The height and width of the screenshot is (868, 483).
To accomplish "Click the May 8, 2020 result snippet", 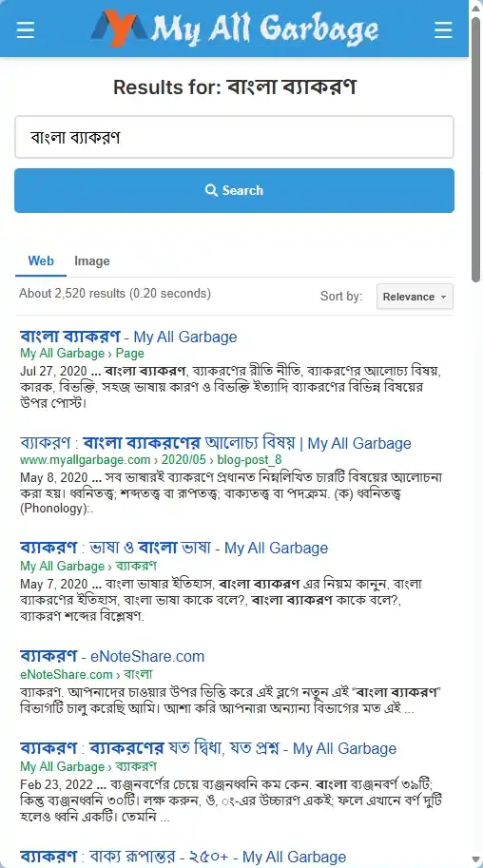I will 230,493.
